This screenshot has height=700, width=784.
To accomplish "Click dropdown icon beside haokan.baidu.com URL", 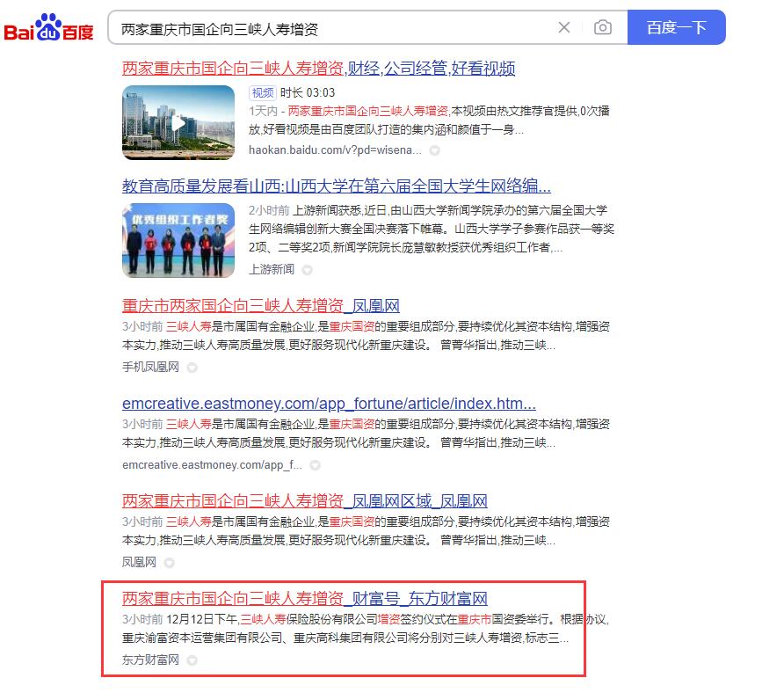I will 434,150.
